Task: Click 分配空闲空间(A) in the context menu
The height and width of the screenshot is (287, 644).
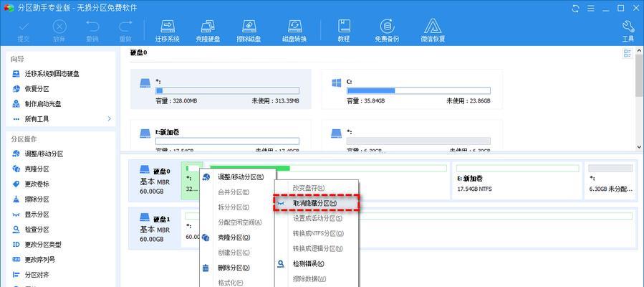Action: (x=237, y=222)
